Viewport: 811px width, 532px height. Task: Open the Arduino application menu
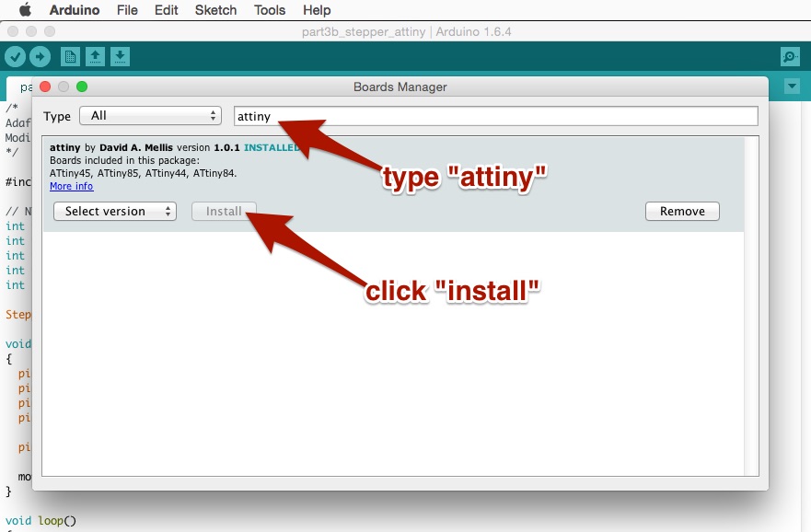[75, 10]
